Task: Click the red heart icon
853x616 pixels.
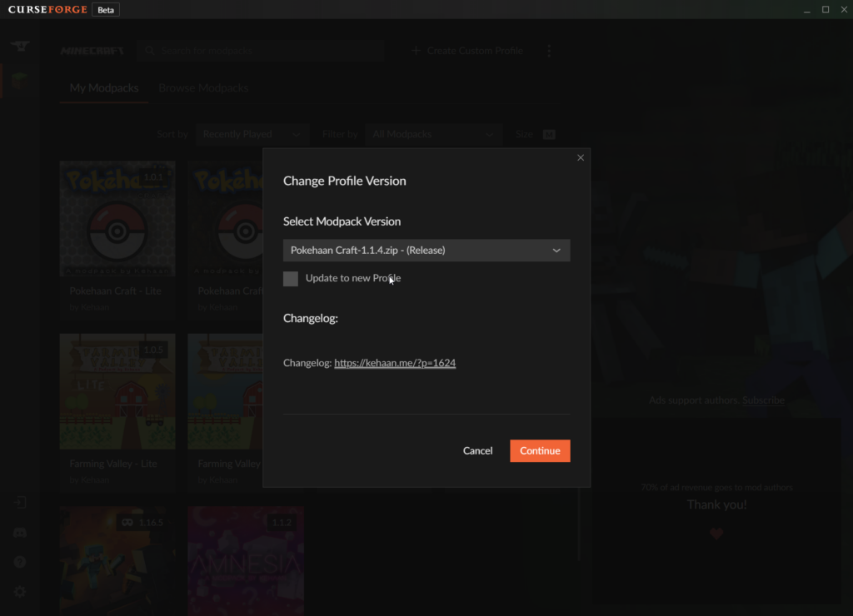Action: [716, 534]
